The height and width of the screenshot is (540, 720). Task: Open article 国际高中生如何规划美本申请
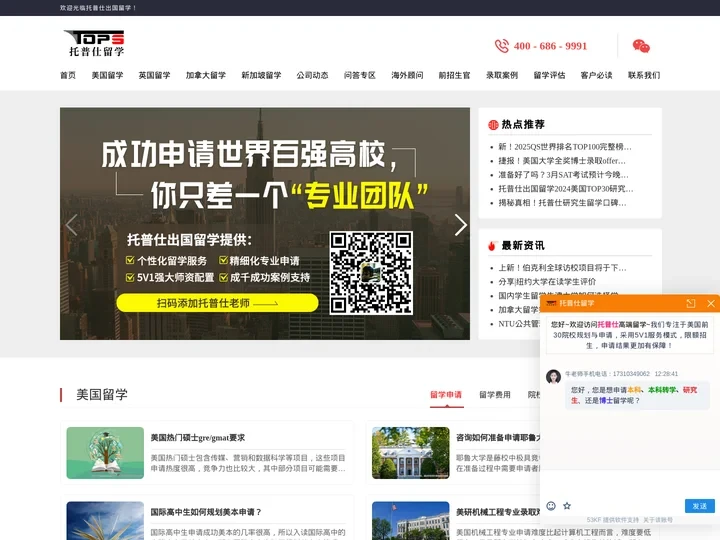(x=206, y=512)
